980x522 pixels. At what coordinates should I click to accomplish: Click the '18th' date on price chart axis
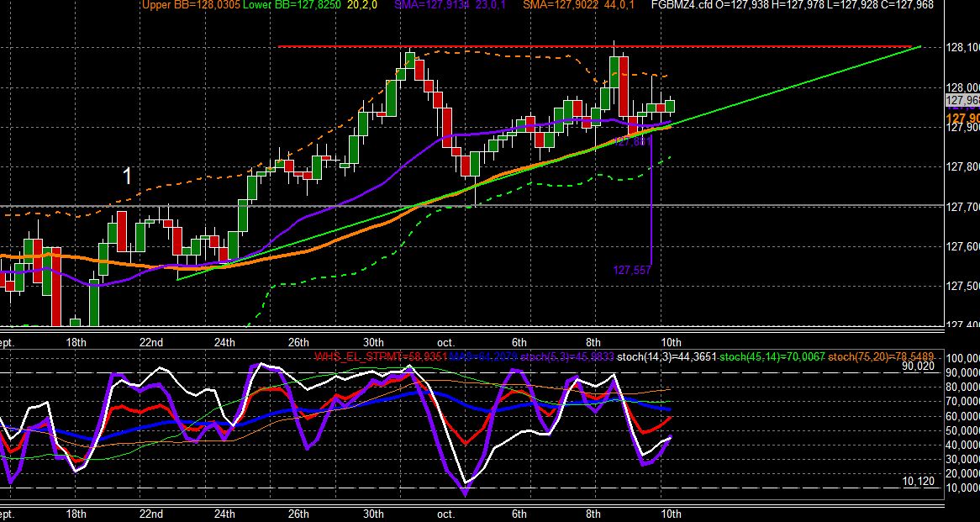pyautogui.click(x=76, y=342)
